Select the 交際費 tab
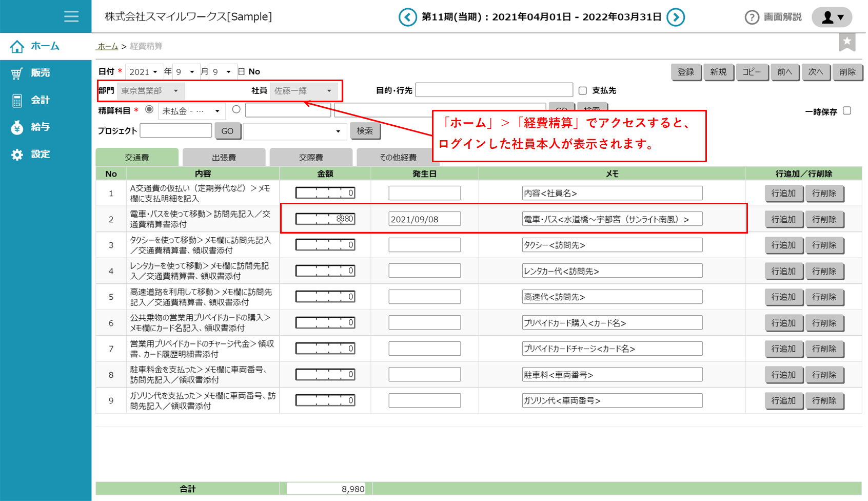This screenshot has width=868, height=501. (311, 157)
